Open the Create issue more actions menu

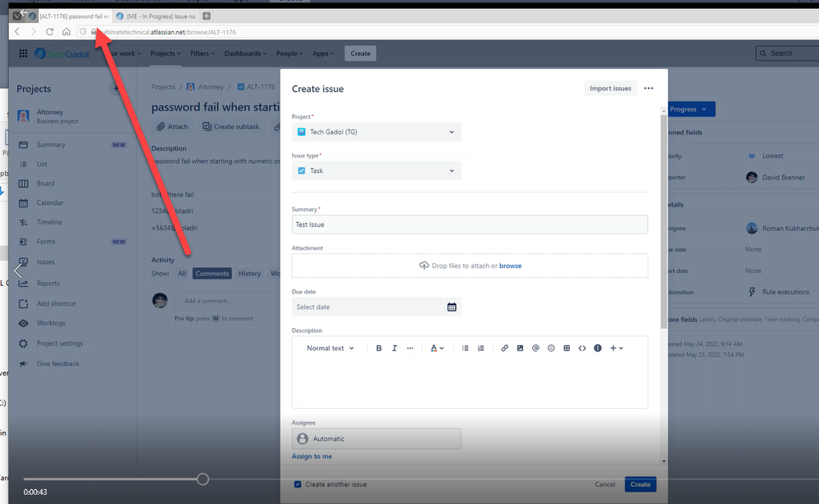point(648,89)
